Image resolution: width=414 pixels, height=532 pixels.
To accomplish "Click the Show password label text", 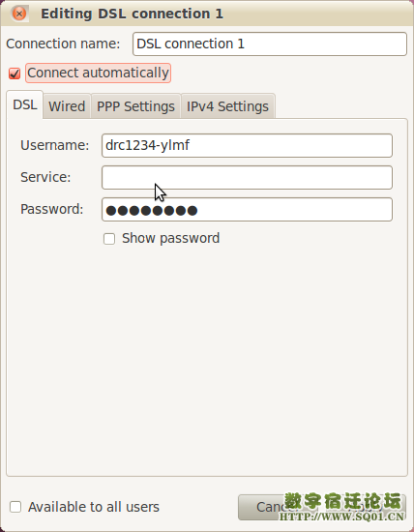I will click(170, 239).
